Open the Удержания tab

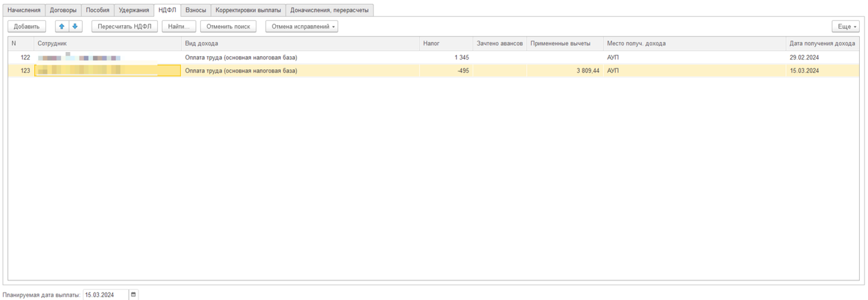134,10
